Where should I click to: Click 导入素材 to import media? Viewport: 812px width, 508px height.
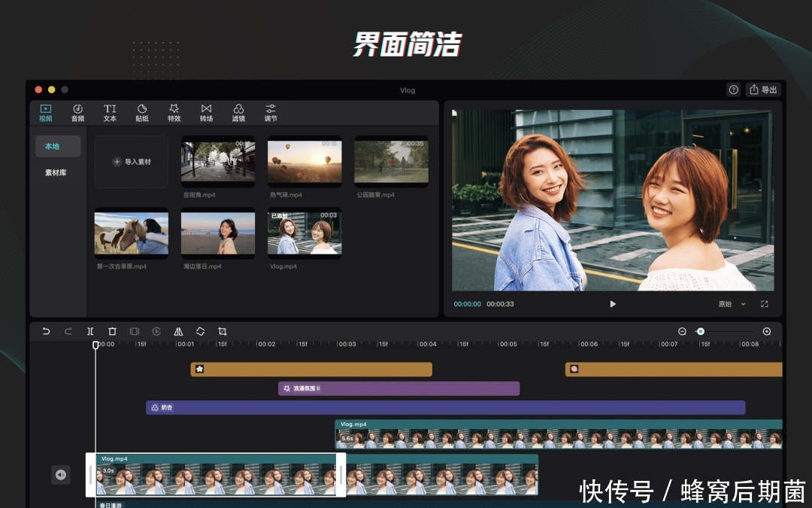(132, 162)
